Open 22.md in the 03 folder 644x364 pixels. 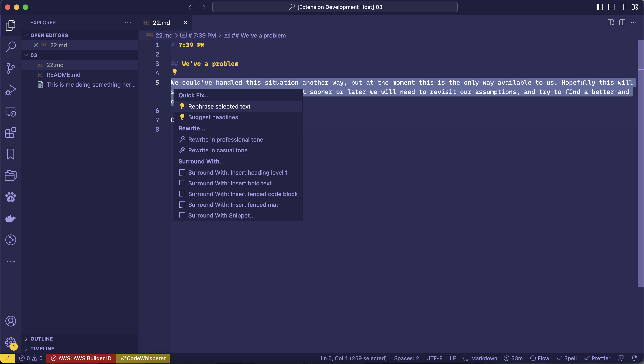(x=80, y=65)
